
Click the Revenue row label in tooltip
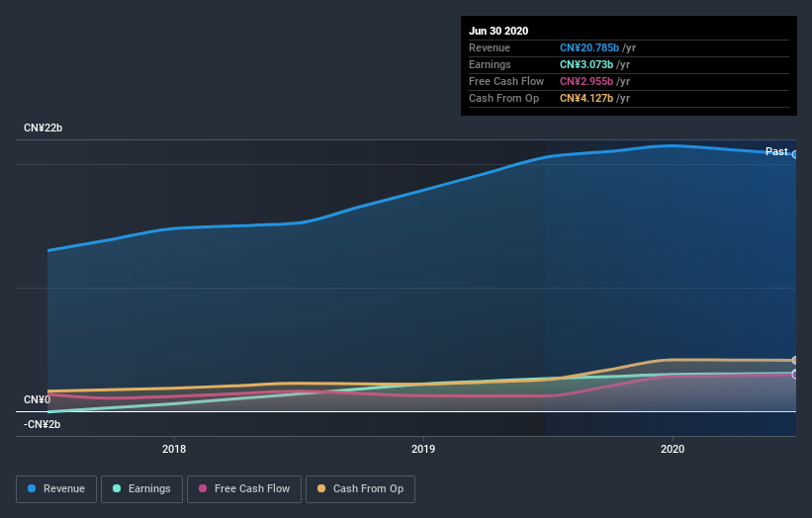(x=490, y=47)
